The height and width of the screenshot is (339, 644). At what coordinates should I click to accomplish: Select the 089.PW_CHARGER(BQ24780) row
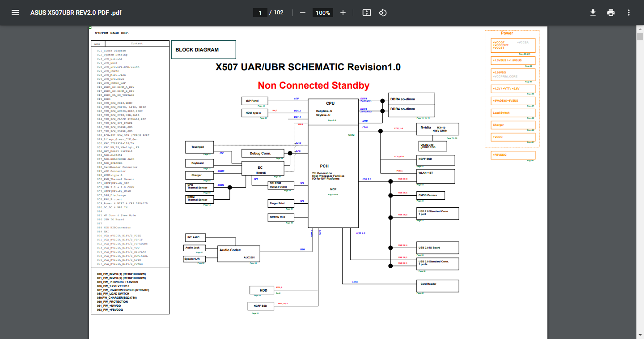click(117, 298)
